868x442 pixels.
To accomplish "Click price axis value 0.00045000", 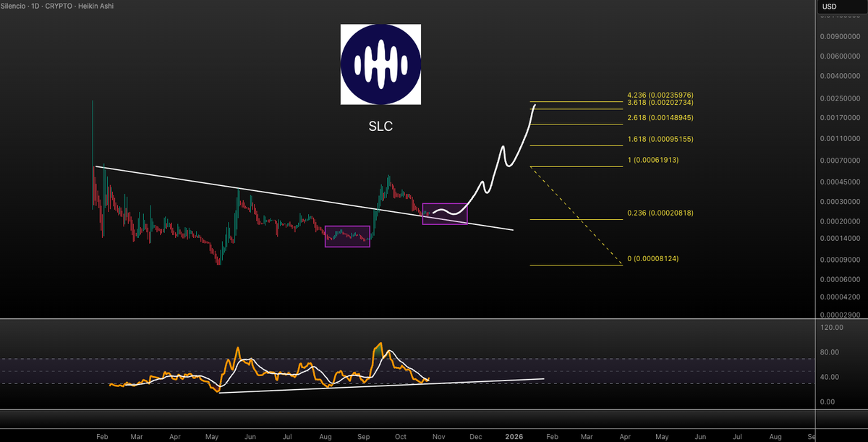I will [x=841, y=182].
